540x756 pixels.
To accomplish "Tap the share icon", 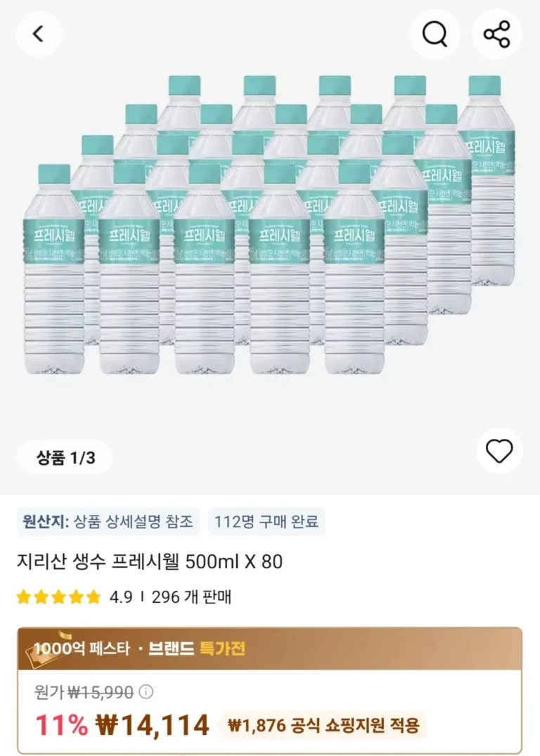I will (497, 34).
